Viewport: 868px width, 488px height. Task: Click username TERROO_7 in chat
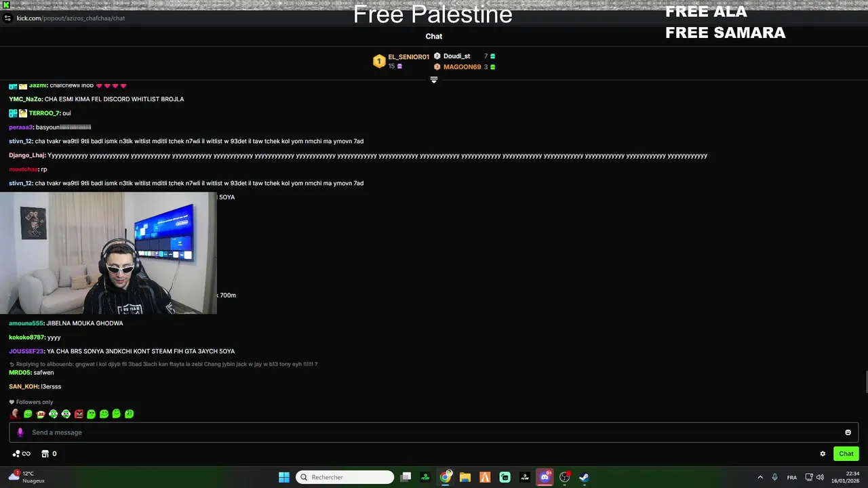44,113
